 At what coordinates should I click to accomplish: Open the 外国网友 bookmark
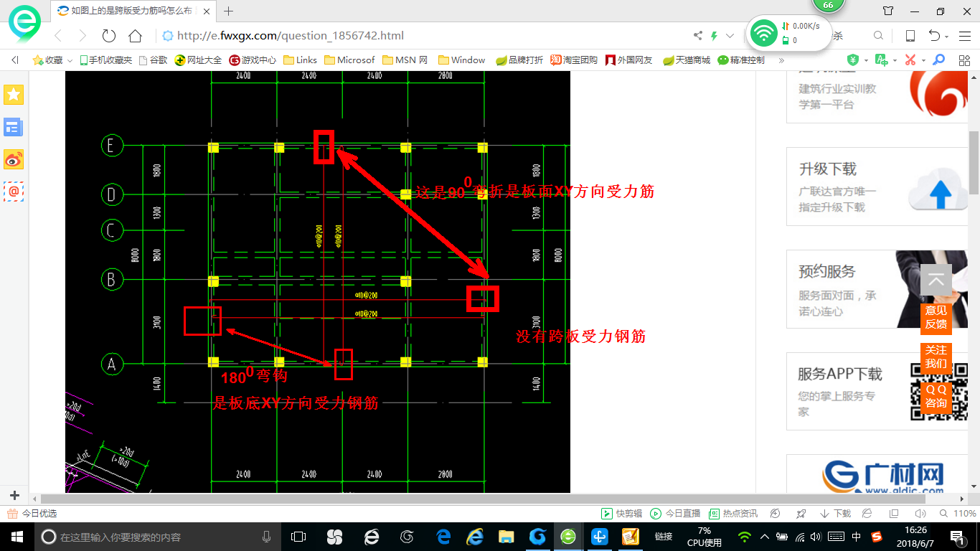pos(629,60)
